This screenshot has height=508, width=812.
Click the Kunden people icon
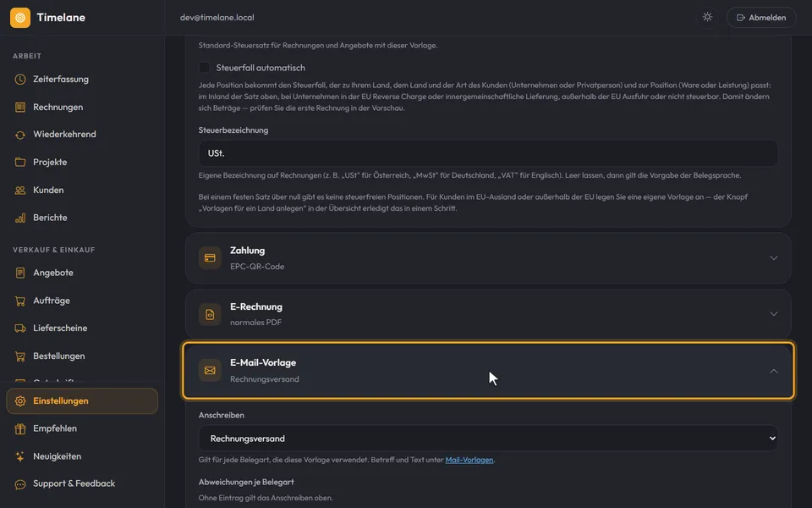(20, 190)
